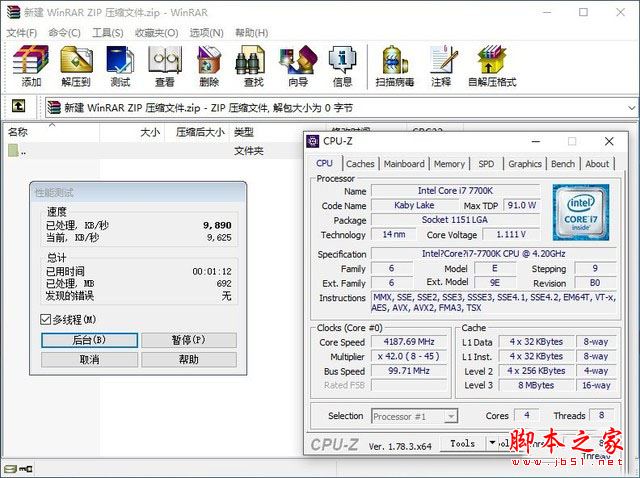
Task: Click the SFX (自解压格式) toolbar icon
Action: (491, 60)
